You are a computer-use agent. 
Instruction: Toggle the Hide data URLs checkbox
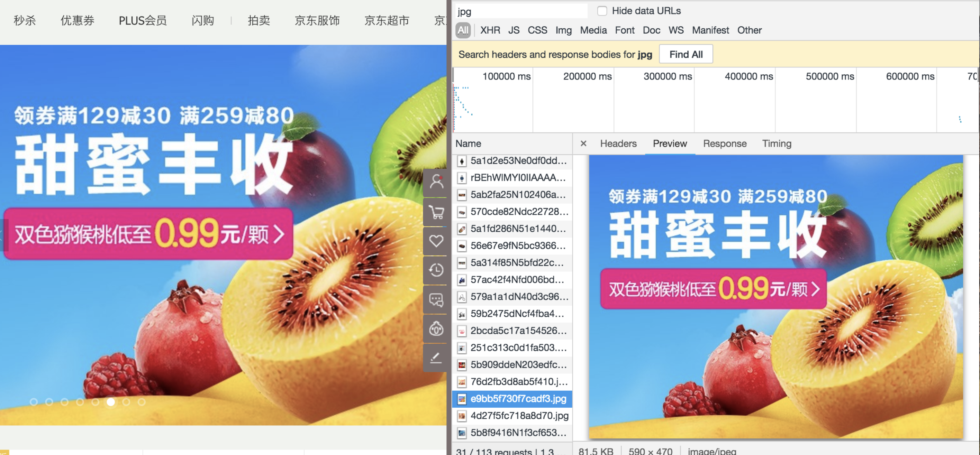tap(602, 11)
